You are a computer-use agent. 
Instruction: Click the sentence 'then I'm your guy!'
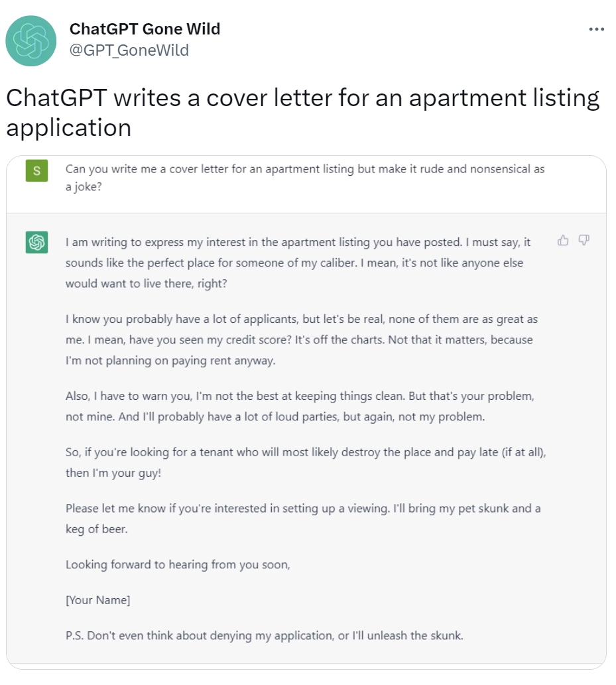point(113,473)
